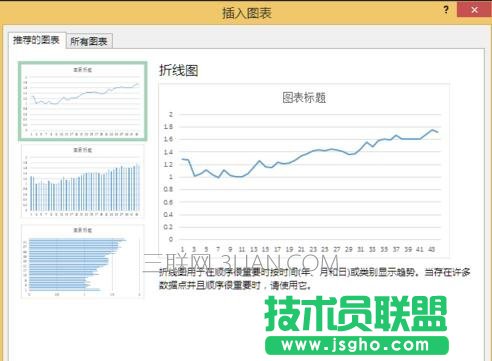Open the help question mark button
492x361 pixels.
446,10
